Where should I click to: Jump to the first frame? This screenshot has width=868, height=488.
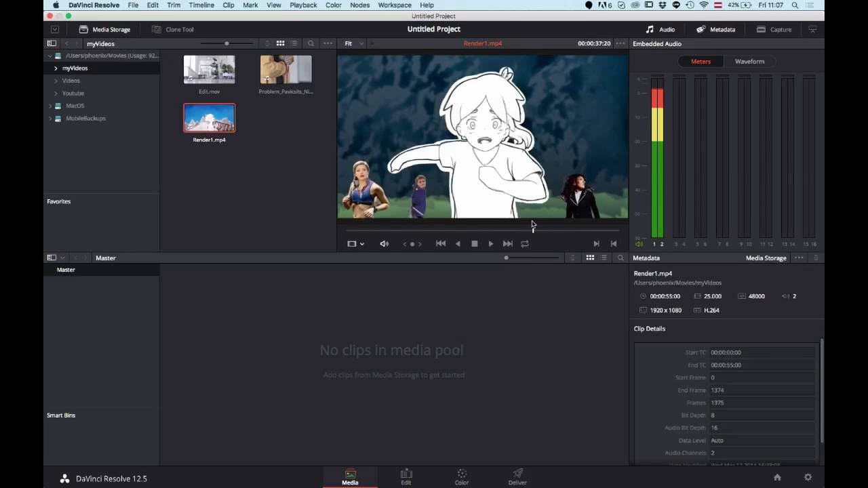tap(441, 244)
